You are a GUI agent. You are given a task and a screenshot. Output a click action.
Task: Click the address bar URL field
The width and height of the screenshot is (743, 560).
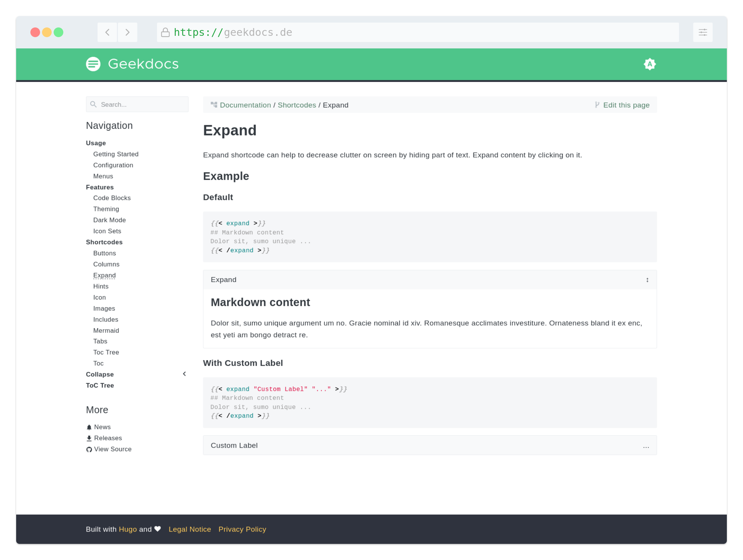click(417, 32)
